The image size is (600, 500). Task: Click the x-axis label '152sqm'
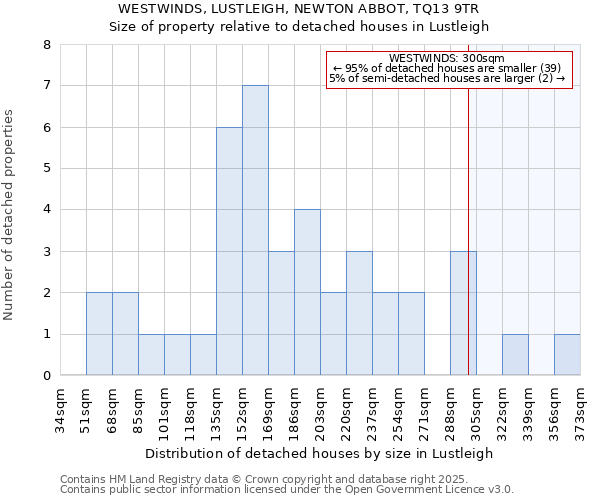243,415
